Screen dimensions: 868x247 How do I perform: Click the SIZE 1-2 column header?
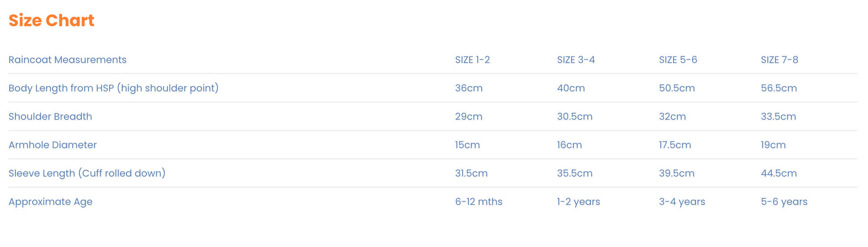click(x=472, y=60)
